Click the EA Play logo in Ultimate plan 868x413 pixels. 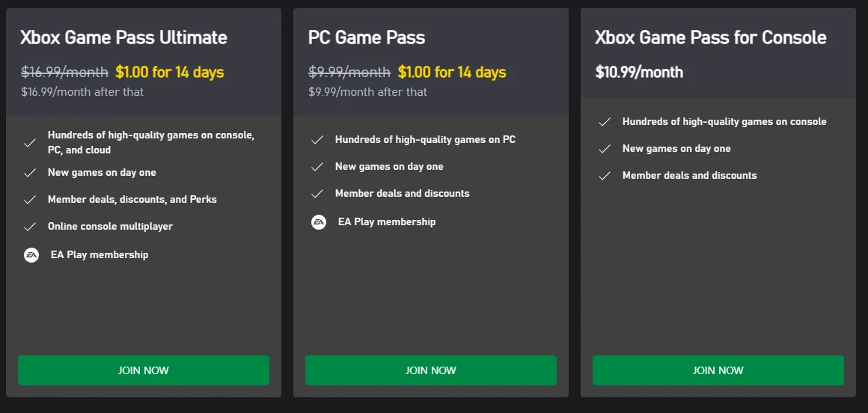coord(31,255)
